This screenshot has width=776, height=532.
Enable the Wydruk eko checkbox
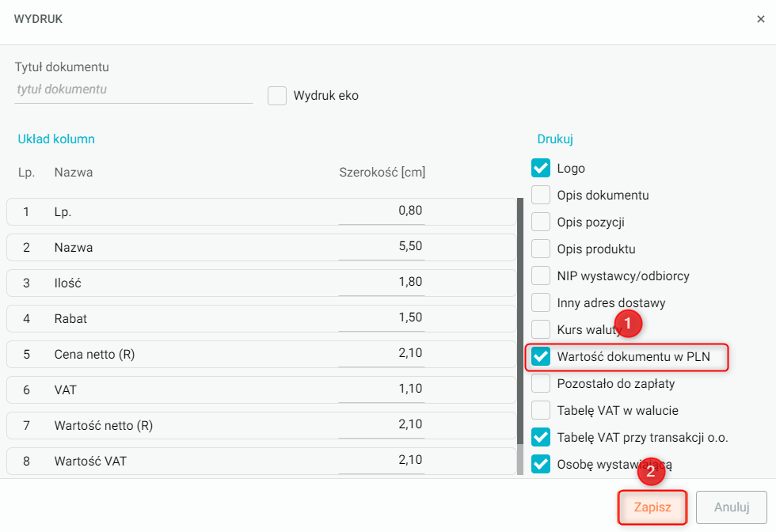(277, 96)
